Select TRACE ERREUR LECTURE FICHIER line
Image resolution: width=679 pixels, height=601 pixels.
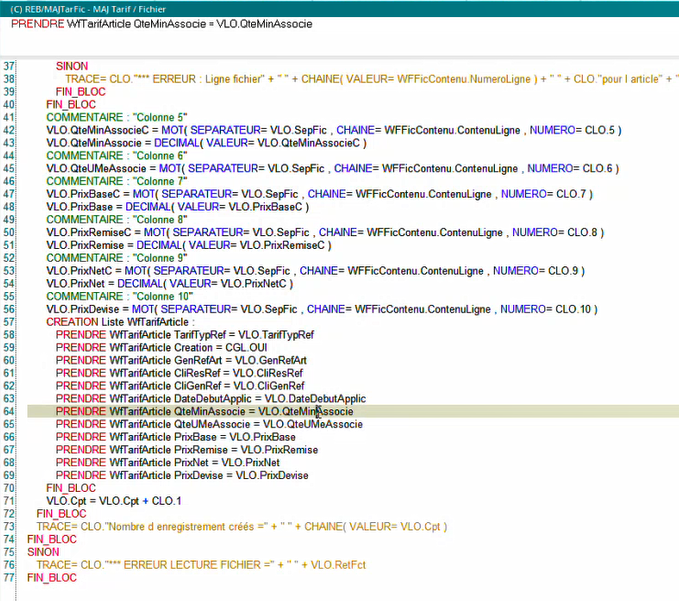[x=201, y=565]
